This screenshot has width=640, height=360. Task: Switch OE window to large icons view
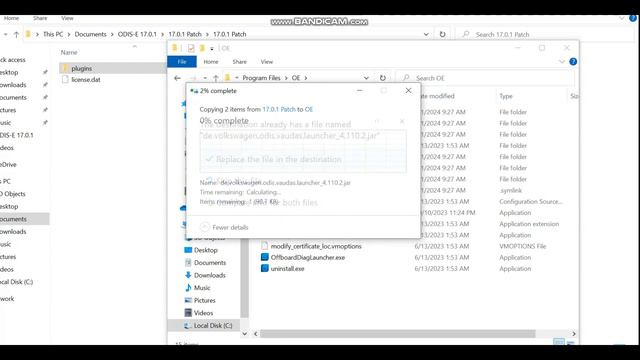click(570, 342)
